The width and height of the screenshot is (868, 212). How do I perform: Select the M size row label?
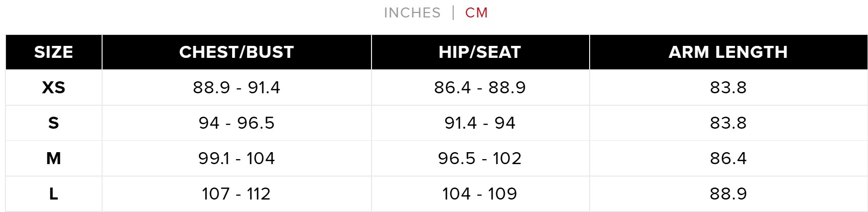(54, 158)
